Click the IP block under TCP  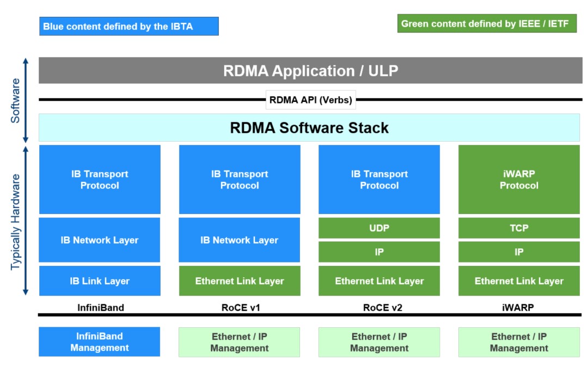(519, 252)
